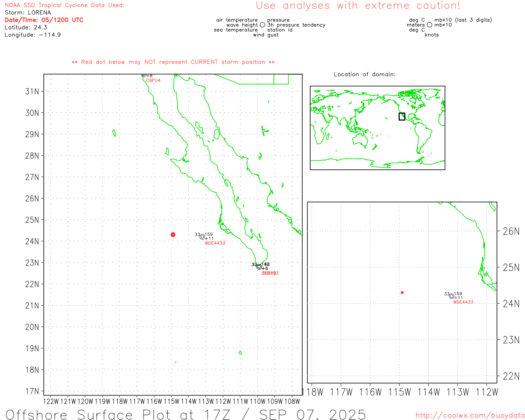Click the 122W longitude label on main map
This screenshot has width=525, height=420.
tap(51, 401)
